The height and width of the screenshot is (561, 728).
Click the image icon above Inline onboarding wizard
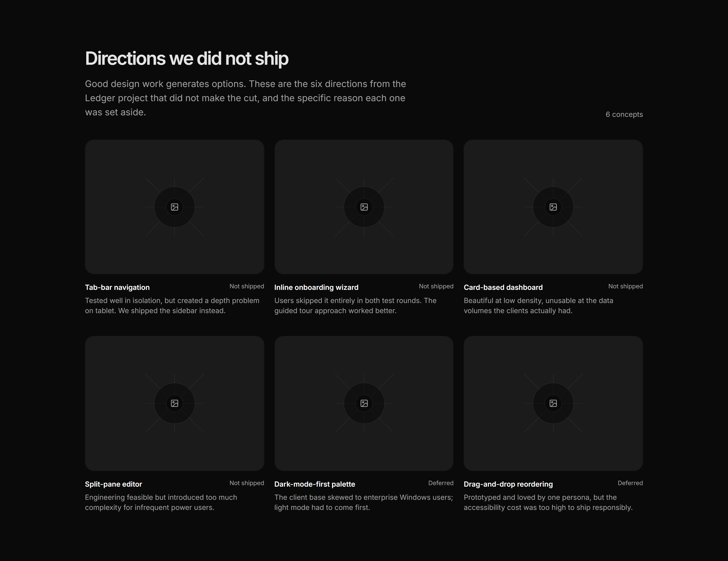[x=364, y=207]
